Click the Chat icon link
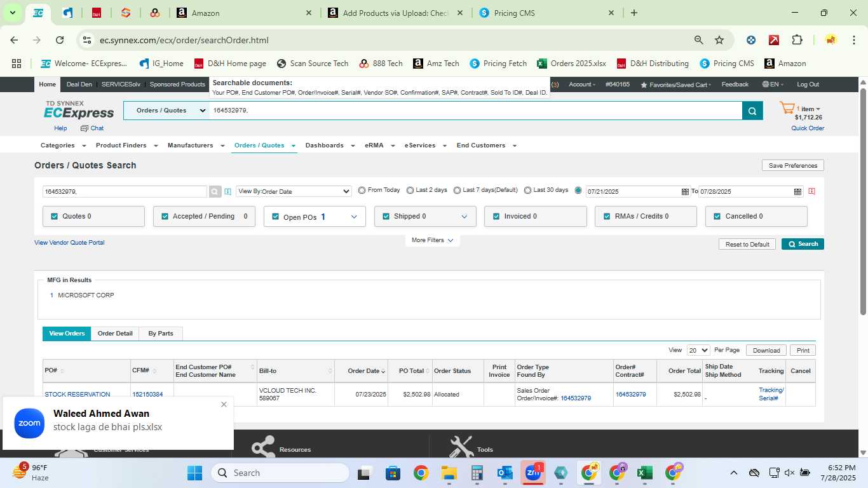Viewport: 868px width, 488px height. [x=92, y=128]
